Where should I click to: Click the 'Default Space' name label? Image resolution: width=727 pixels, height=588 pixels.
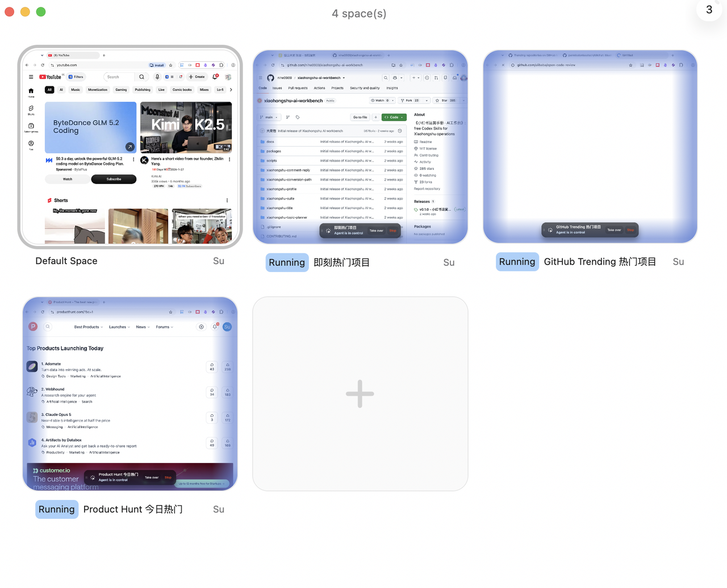66,261
